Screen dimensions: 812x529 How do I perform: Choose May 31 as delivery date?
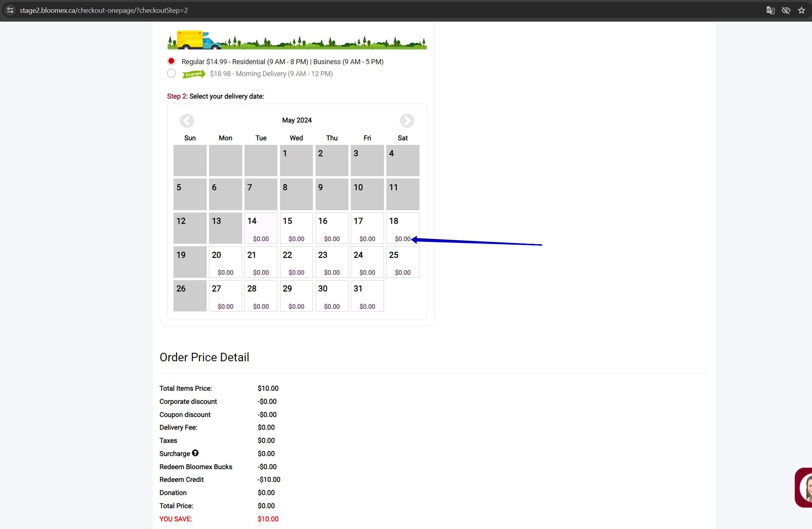pyautogui.click(x=367, y=296)
